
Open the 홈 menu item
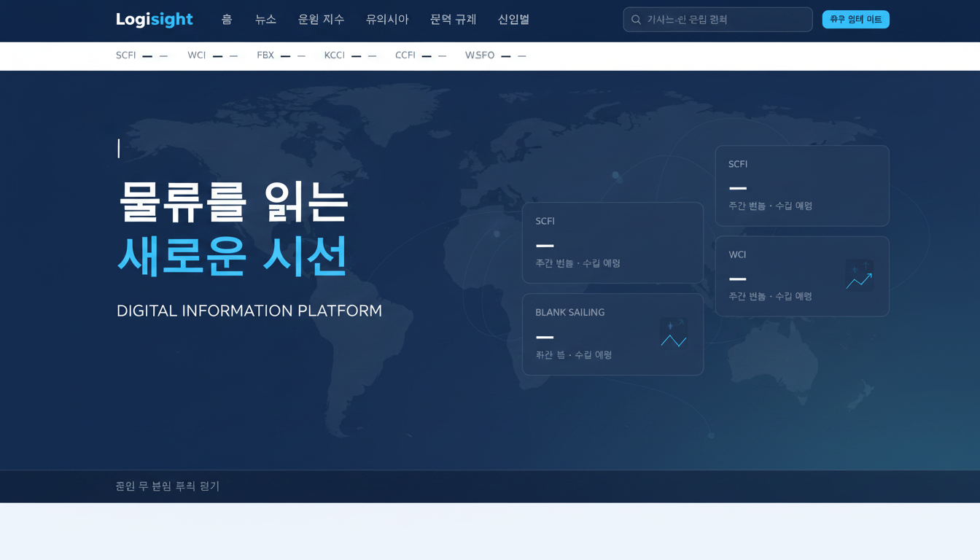[227, 20]
